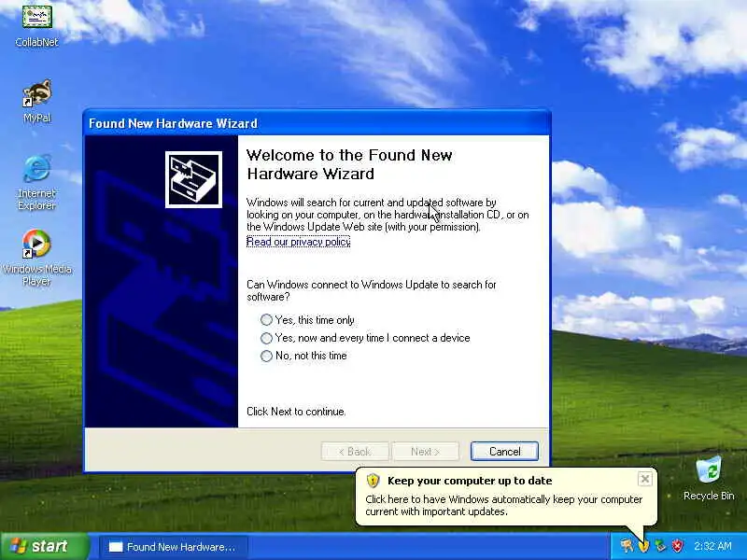Dismiss the update balloon with its X
Screen dimensions: 747x560
pyautogui.click(x=644, y=479)
